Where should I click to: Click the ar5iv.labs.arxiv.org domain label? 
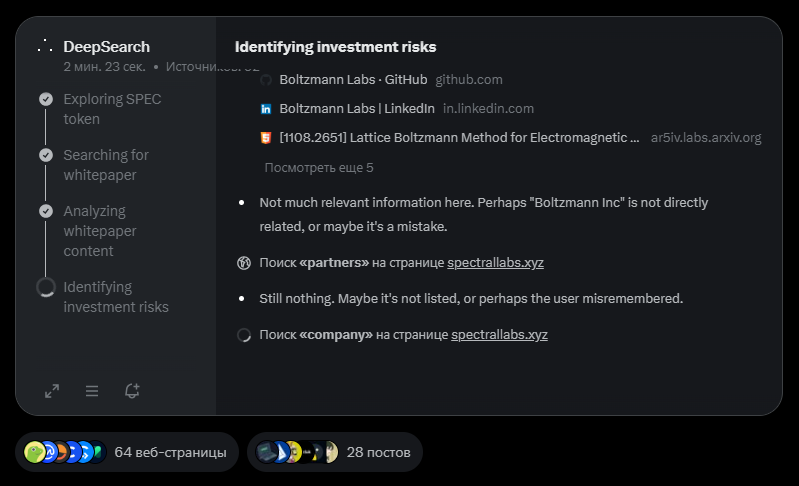[706, 138]
